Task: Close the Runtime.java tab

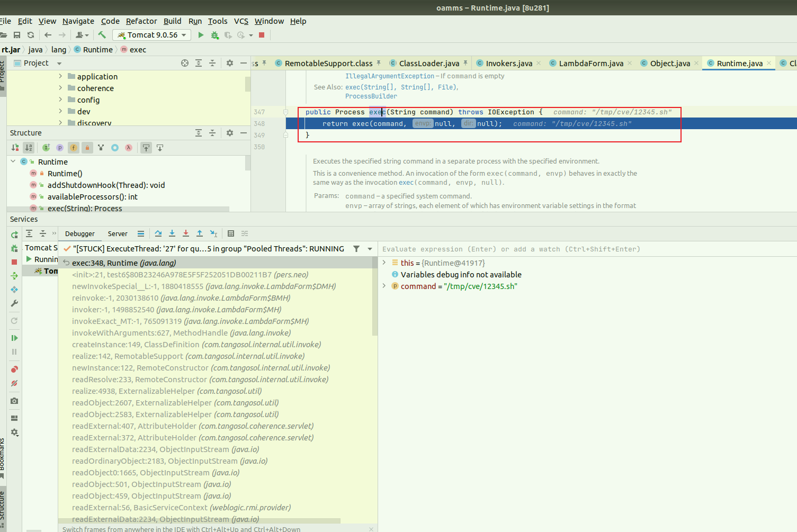Action: [x=769, y=64]
